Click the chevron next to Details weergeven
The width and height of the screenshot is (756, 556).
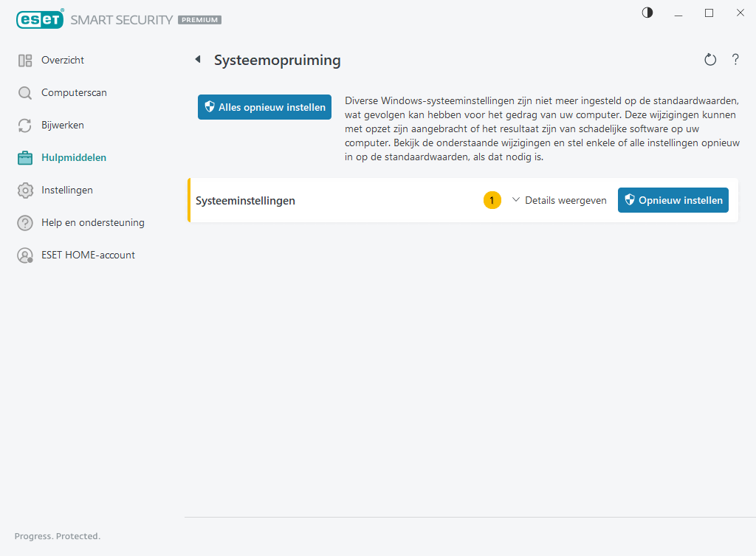[515, 199]
